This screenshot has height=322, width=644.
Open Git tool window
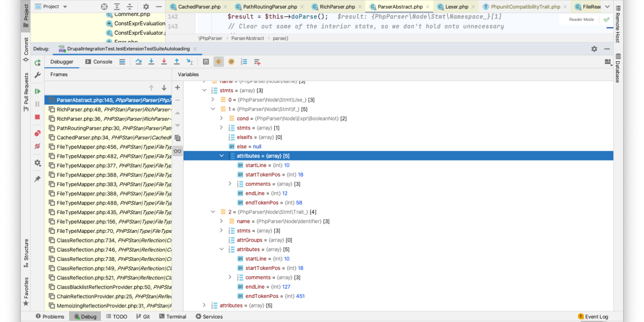click(142, 317)
